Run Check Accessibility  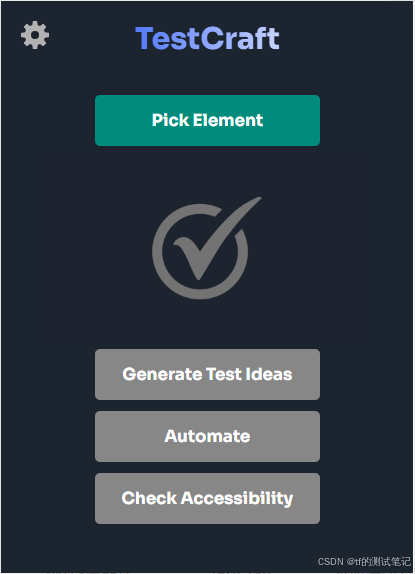[x=208, y=498]
